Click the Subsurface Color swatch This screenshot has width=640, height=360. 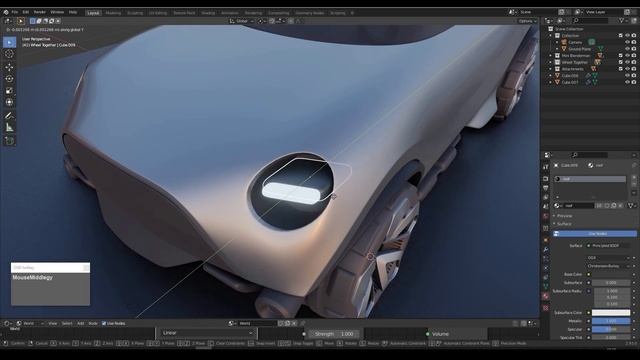pos(611,313)
